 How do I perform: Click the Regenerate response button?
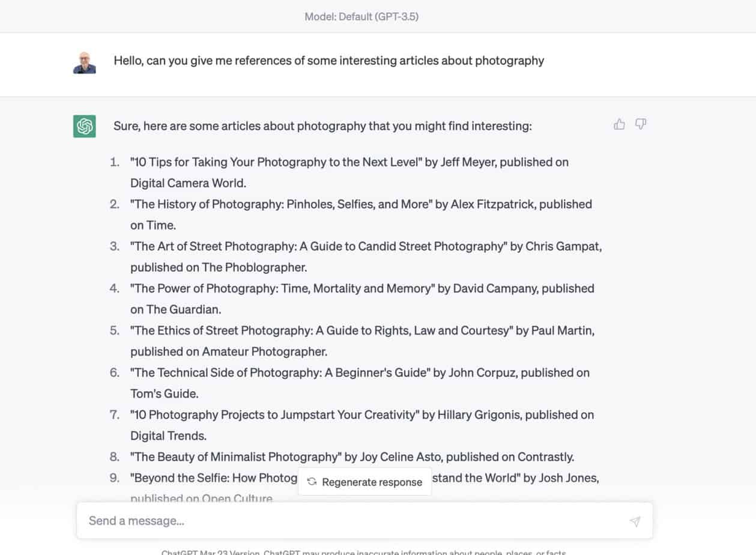click(364, 482)
